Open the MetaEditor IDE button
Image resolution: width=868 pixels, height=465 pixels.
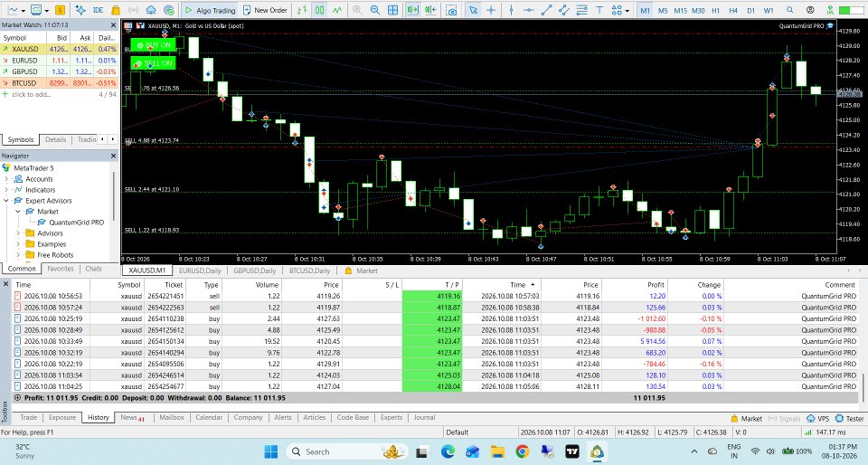click(98, 10)
